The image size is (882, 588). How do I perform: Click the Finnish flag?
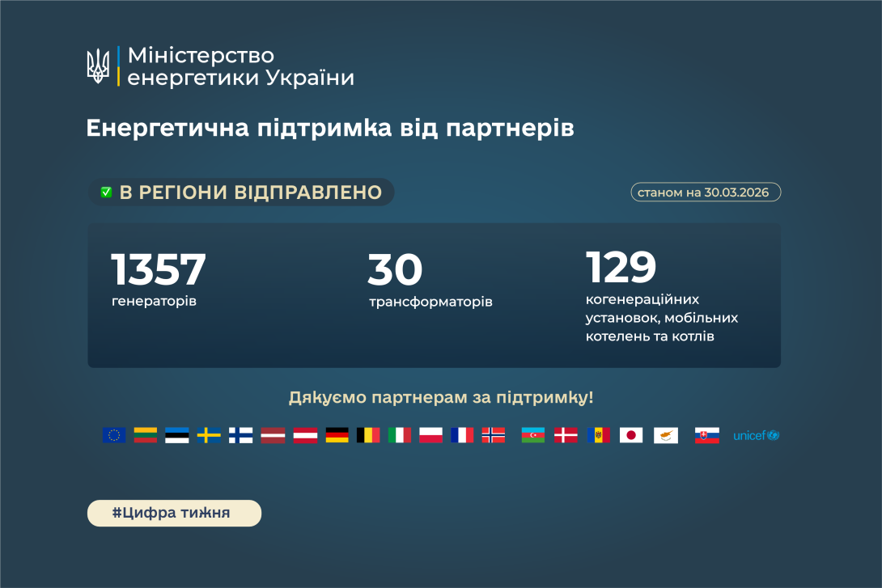[x=240, y=435]
